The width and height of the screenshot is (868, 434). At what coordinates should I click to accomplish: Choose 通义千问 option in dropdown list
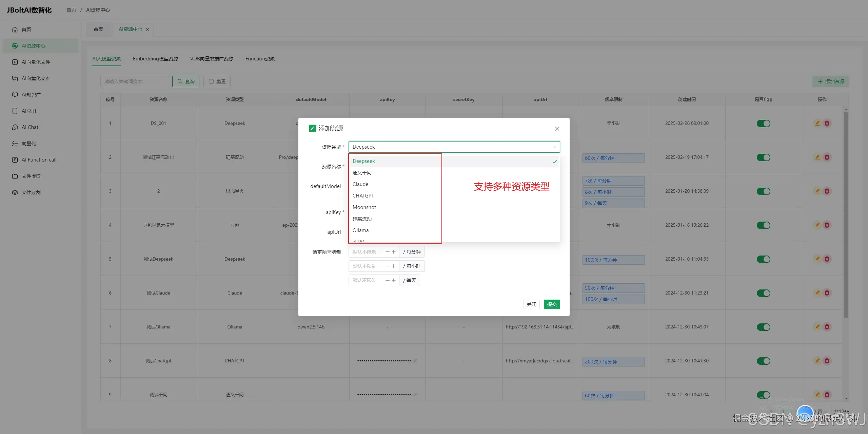(362, 173)
